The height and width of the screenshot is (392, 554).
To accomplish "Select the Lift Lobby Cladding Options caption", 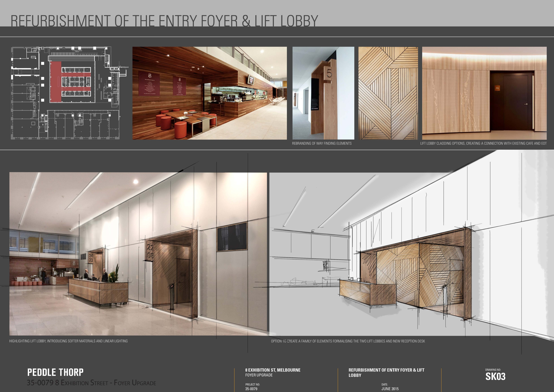I will tap(483, 143).
